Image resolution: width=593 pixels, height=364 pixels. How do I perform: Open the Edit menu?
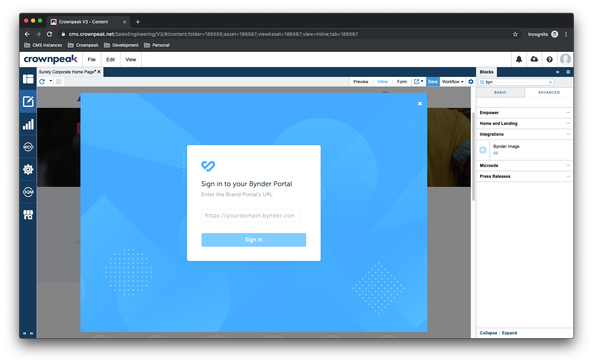tap(111, 60)
